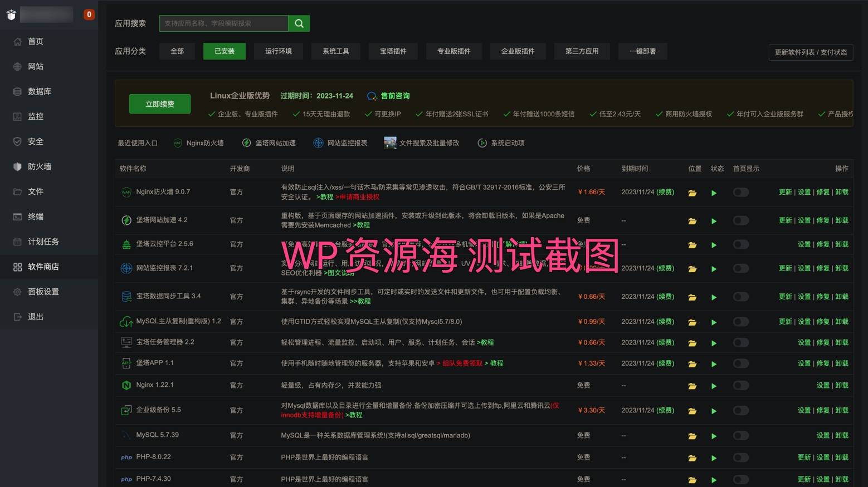Click play status icon for PHP-8.0.22
Image resolution: width=868 pixels, height=487 pixels.
pyautogui.click(x=714, y=458)
